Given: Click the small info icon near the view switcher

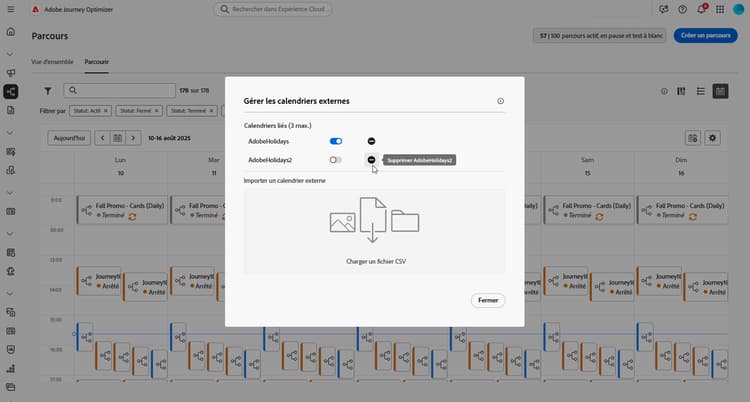Looking at the screenshot, I should click(664, 91).
